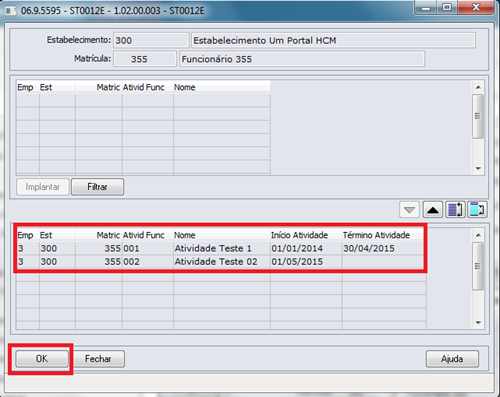
Task: Click lower grid scroll down arrow
Action: [x=478, y=322]
